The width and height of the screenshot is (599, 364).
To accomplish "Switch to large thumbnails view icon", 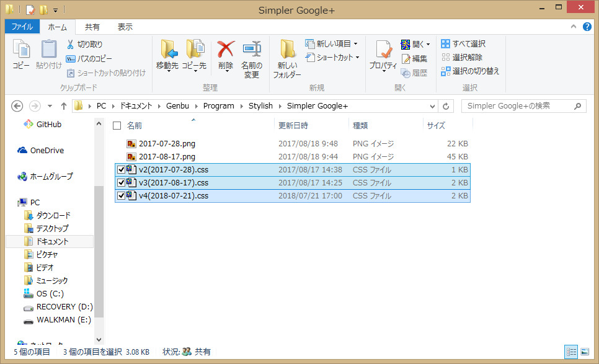I will coord(584,352).
